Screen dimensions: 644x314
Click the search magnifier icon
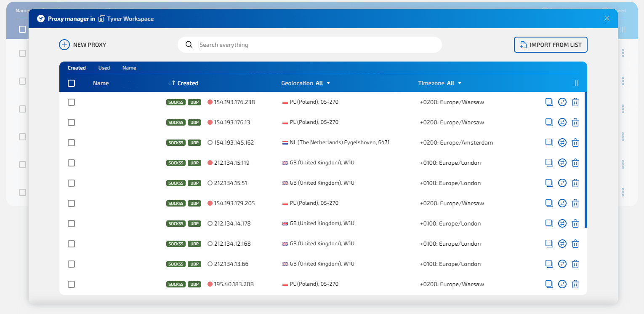pyautogui.click(x=189, y=45)
